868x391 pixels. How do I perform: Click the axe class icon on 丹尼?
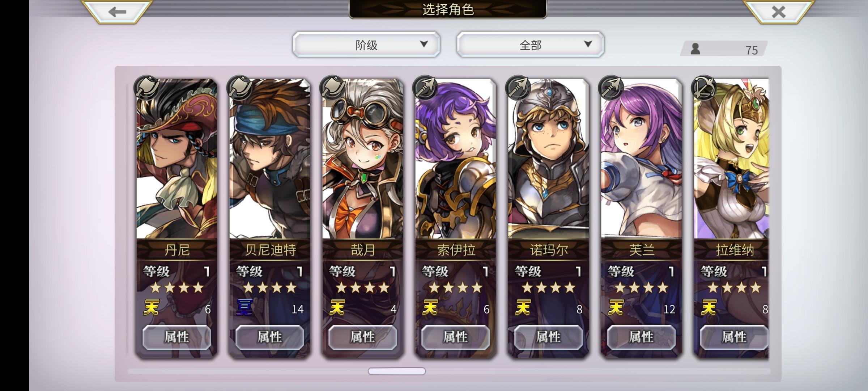147,88
